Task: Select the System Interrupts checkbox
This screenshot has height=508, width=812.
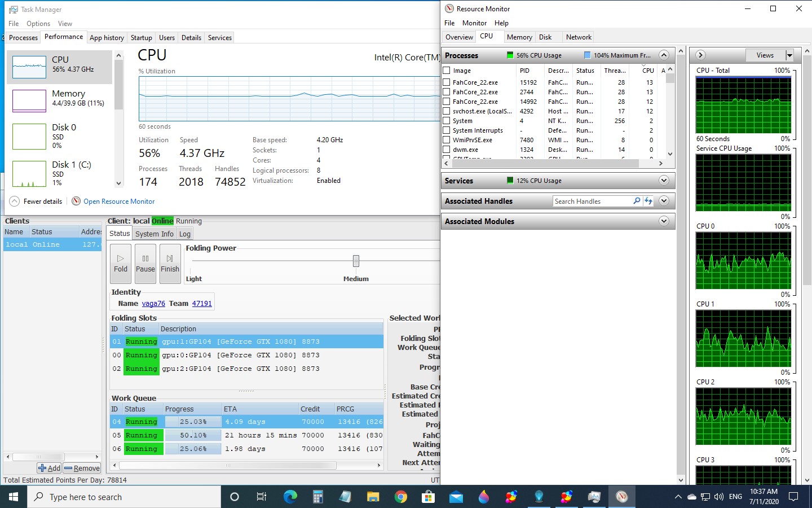Action: [x=447, y=130]
